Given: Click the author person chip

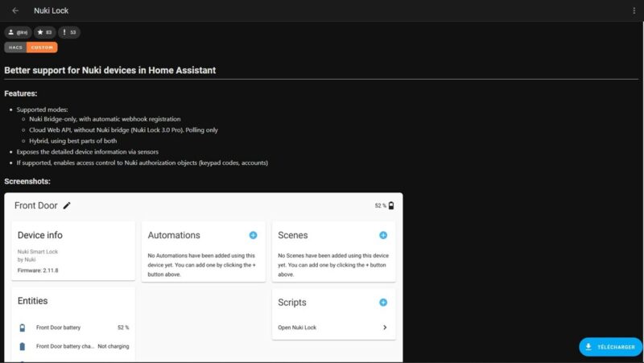Looking at the screenshot, I should pyautogui.click(x=17, y=32).
